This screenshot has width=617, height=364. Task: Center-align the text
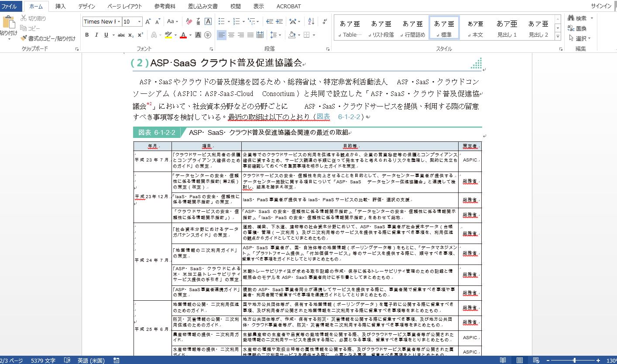coord(231,35)
